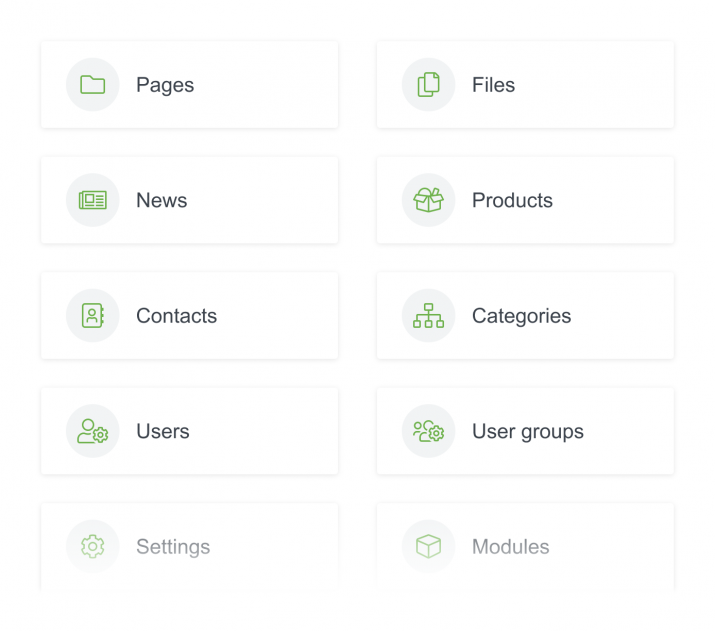Open the Pages card
This screenshot has width=715, height=631.
(x=190, y=85)
